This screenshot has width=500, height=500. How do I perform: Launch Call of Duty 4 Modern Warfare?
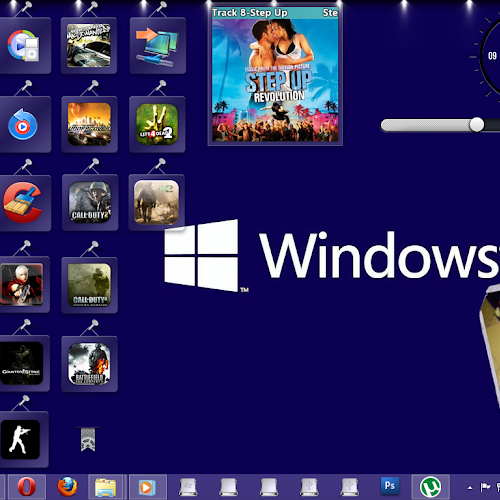coord(89,285)
